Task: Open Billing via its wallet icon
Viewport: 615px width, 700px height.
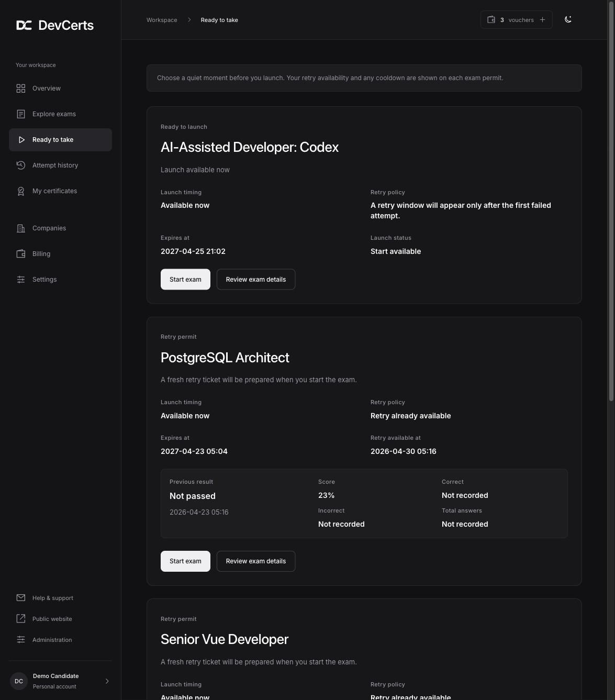Action: pos(21,254)
